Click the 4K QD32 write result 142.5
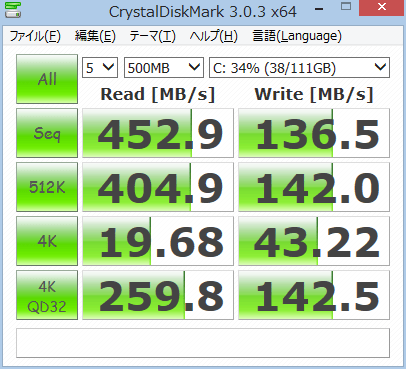Image resolution: width=406 pixels, height=369 pixels. pos(314,295)
